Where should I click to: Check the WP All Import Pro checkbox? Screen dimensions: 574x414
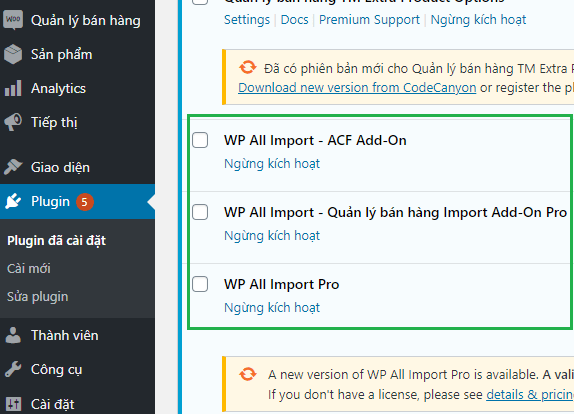(200, 284)
